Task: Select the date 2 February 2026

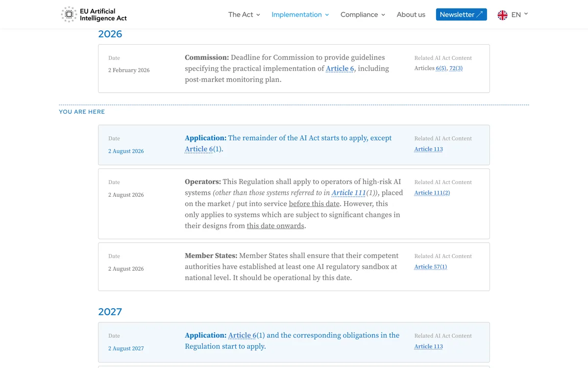Action: [x=129, y=70]
